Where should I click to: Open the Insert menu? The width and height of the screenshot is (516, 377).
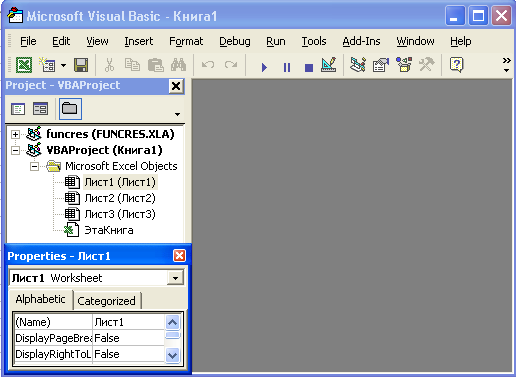tap(139, 41)
